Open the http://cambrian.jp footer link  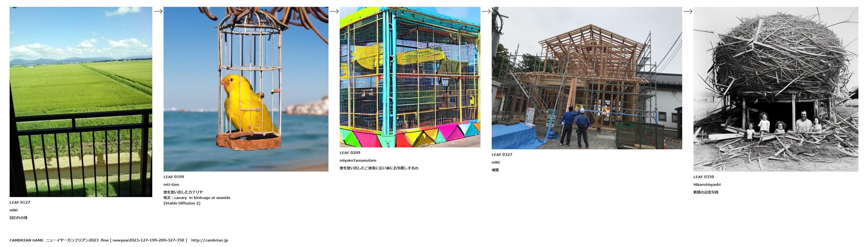(x=210, y=240)
